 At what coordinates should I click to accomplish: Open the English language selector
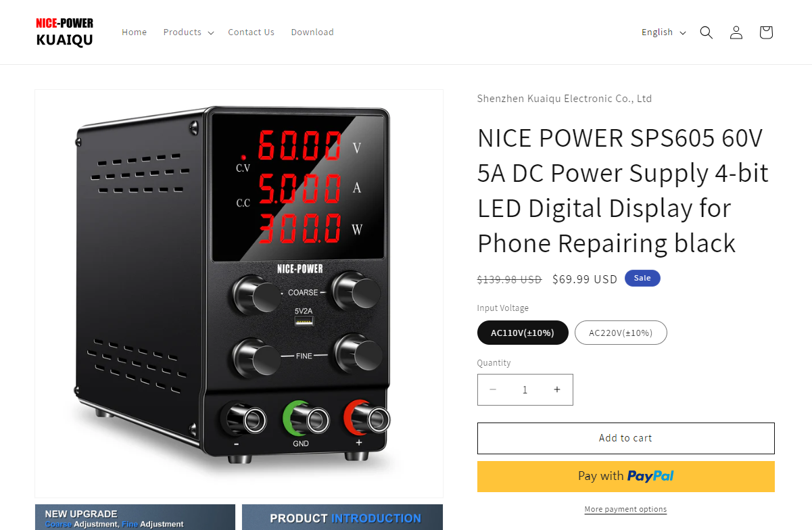point(663,32)
